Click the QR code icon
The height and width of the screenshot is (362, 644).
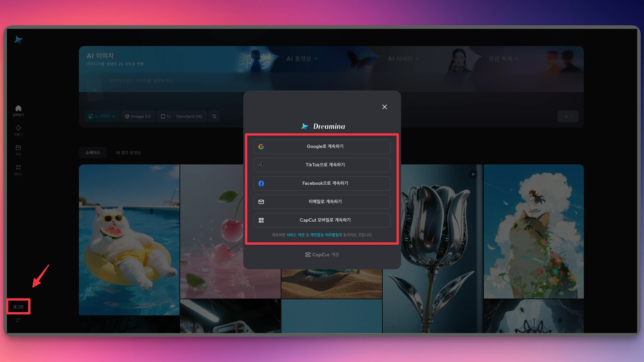pyautogui.click(x=261, y=220)
